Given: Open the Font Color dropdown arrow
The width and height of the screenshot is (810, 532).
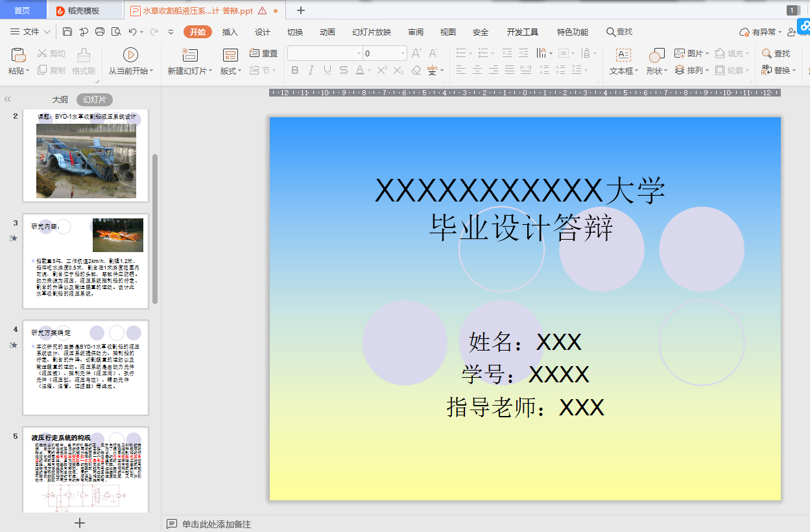Looking at the screenshot, I should pyautogui.click(x=369, y=70).
